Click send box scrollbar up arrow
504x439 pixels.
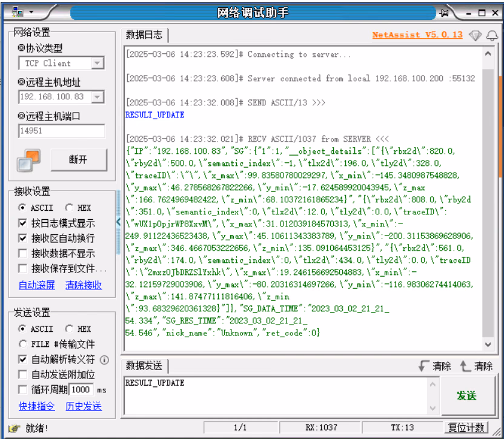433,384
